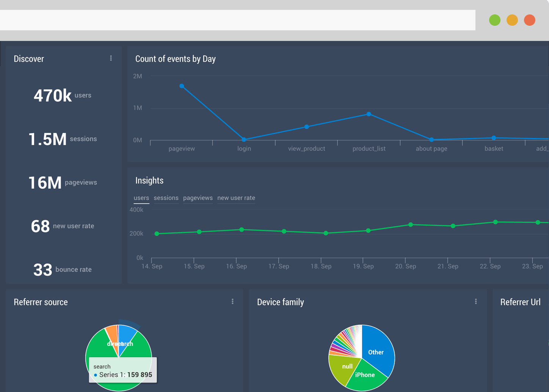Click the 470k users metric
Image resolution: width=549 pixels, height=392 pixels.
coord(63,96)
